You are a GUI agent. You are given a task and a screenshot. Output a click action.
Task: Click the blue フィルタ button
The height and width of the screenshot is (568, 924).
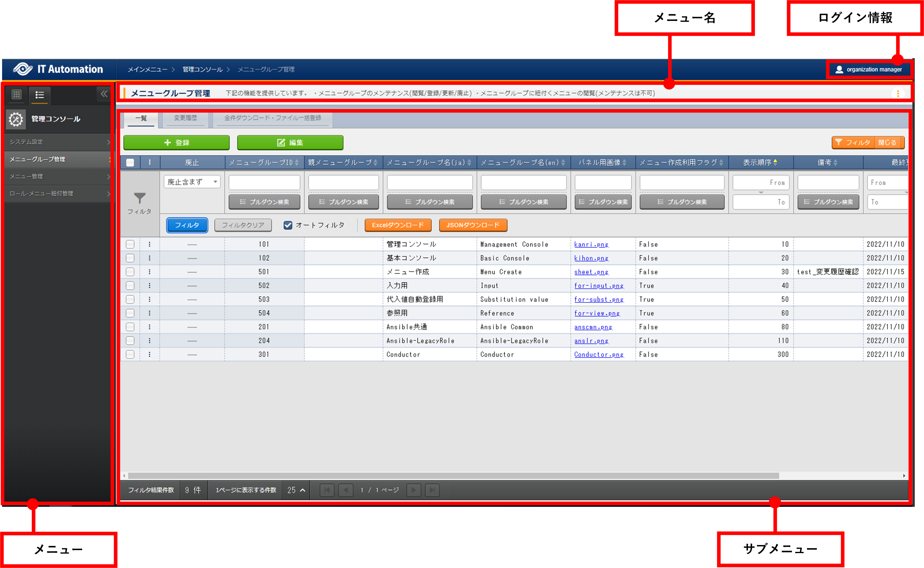(x=187, y=225)
